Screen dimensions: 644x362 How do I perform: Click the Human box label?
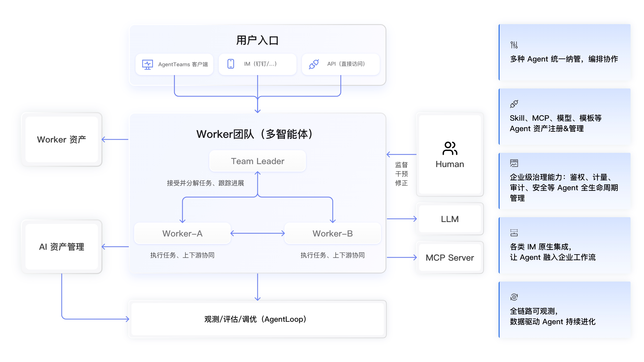pyautogui.click(x=450, y=164)
